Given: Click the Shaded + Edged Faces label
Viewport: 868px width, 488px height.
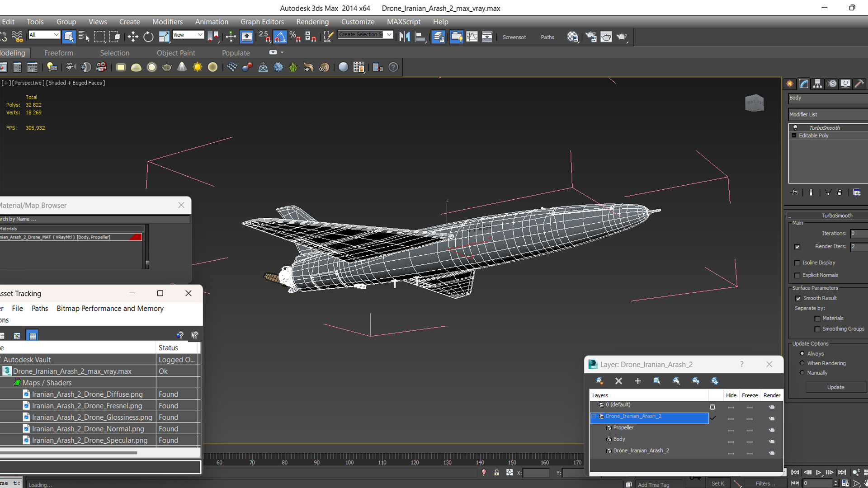Looking at the screenshot, I should (75, 83).
